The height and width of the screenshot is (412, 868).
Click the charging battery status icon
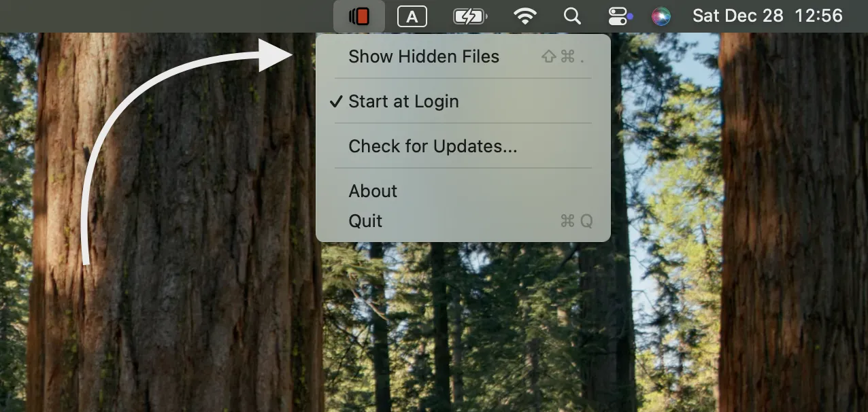pyautogui.click(x=469, y=16)
